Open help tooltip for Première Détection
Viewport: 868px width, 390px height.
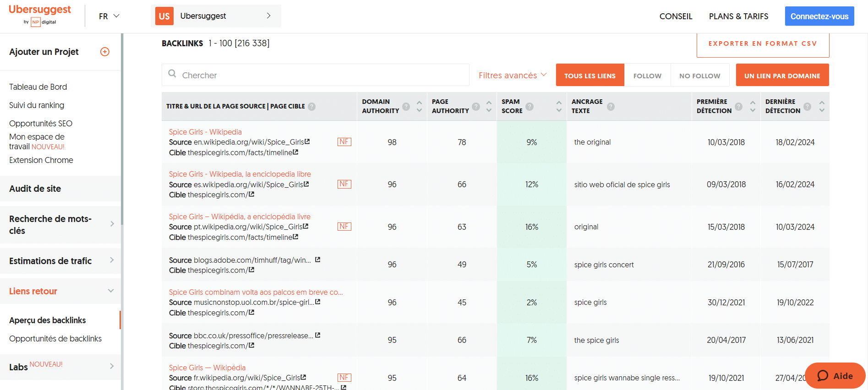click(738, 107)
